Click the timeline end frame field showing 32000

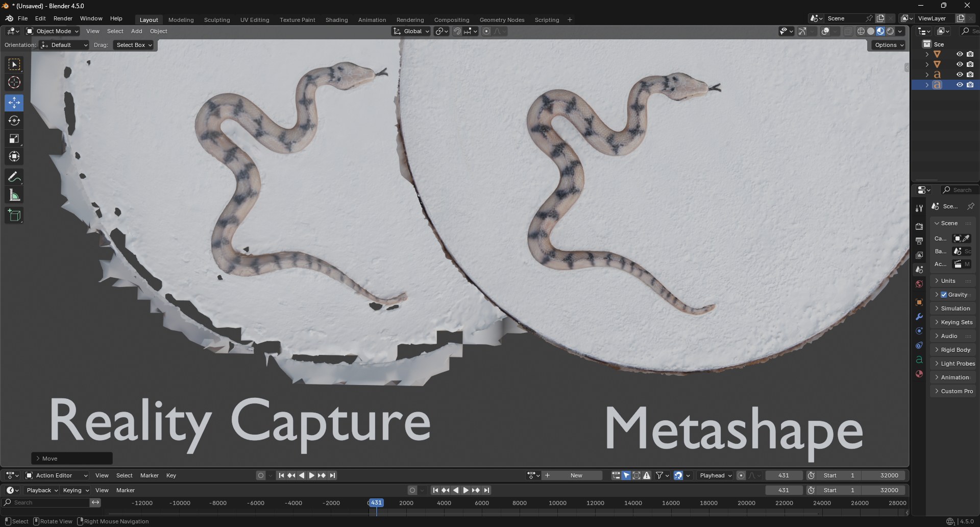[x=885, y=490]
